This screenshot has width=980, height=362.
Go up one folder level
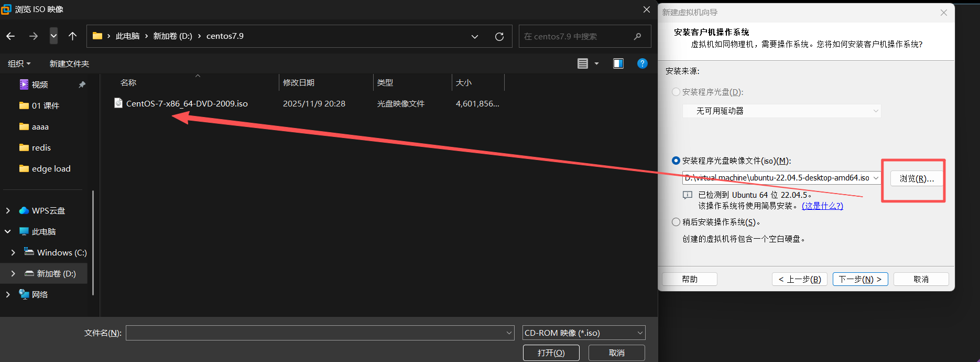72,36
